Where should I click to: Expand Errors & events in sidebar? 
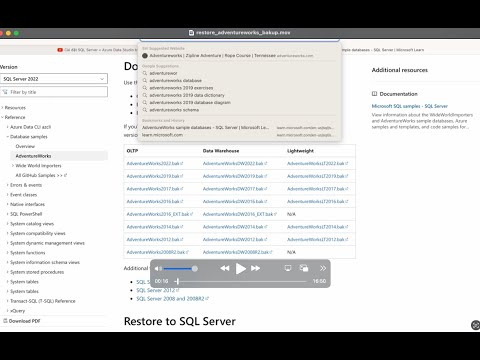tap(26, 185)
